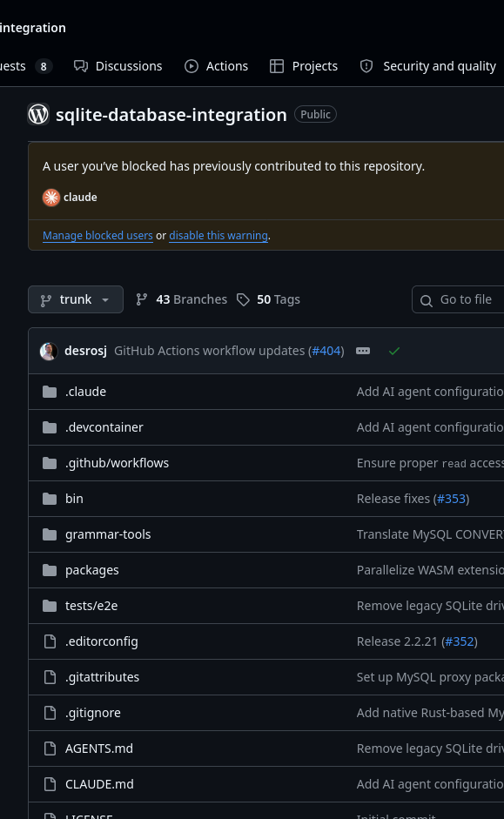The width and height of the screenshot is (504, 819).
Task: Open the packages folder
Action: point(92,570)
